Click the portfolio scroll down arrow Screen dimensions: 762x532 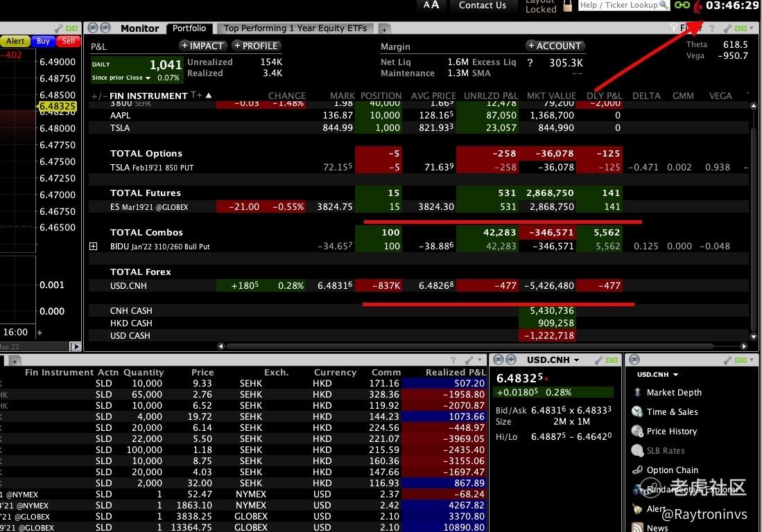[753, 337]
